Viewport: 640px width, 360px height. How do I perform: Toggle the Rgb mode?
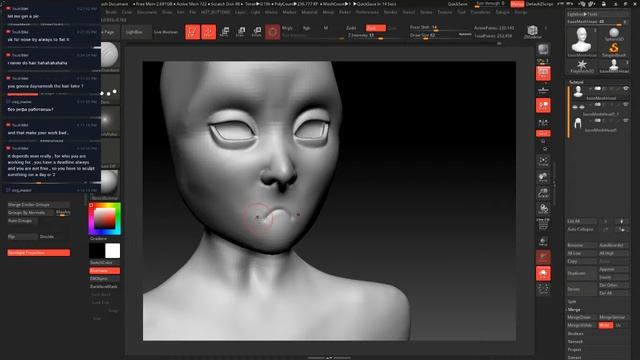point(306,28)
